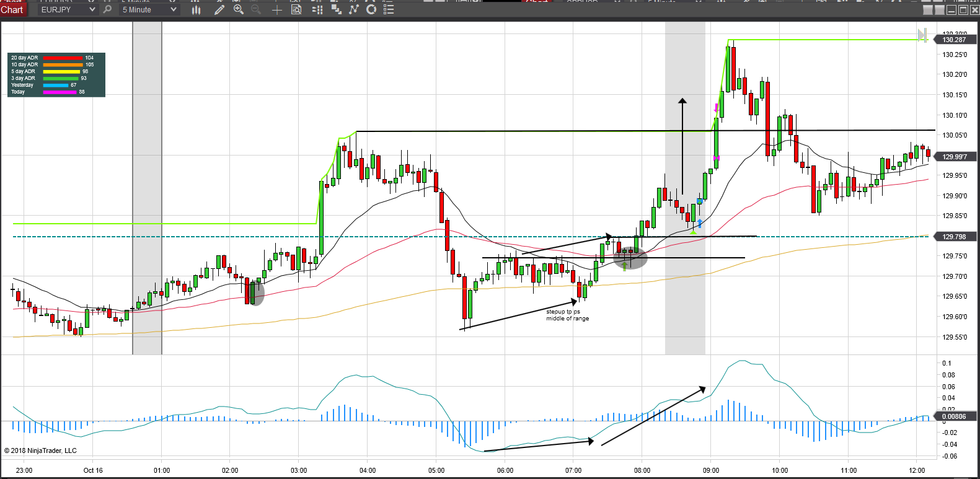The image size is (980, 479).
Task: Click the 129.798 price level marker
Action: 955,237
